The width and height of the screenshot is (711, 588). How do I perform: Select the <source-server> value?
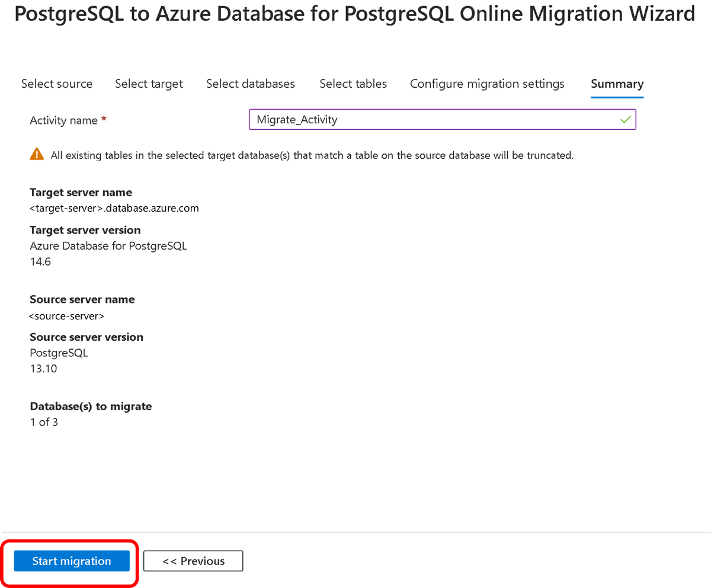tap(67, 316)
